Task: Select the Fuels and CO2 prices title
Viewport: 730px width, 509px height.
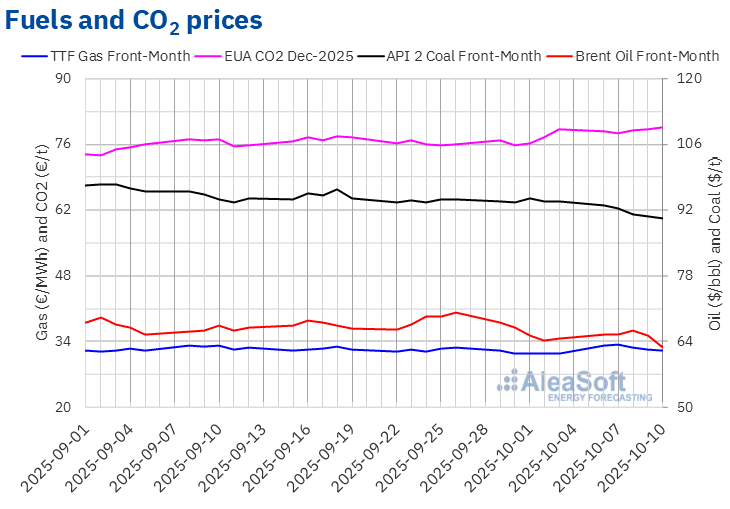Action: tap(135, 19)
